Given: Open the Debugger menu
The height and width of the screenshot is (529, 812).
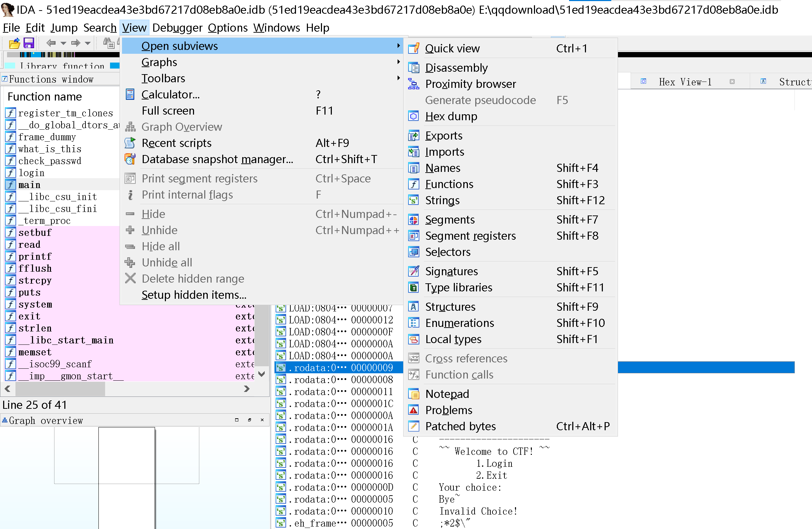Looking at the screenshot, I should (177, 28).
